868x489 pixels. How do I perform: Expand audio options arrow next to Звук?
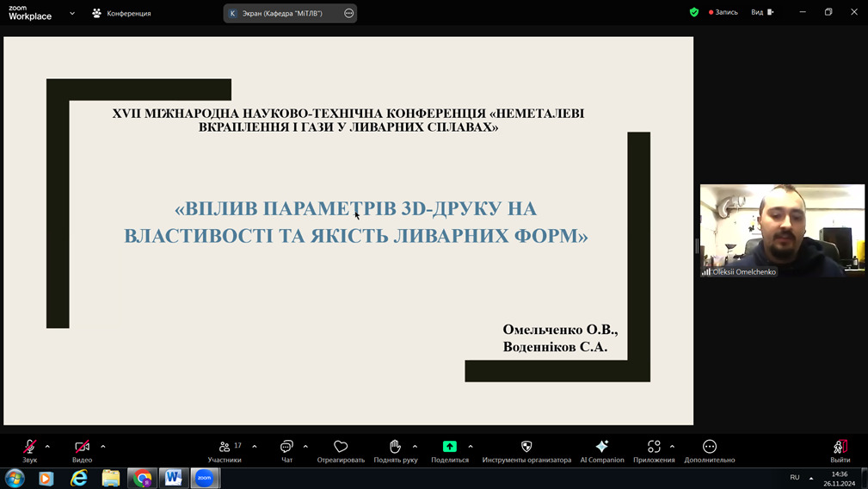tap(47, 447)
